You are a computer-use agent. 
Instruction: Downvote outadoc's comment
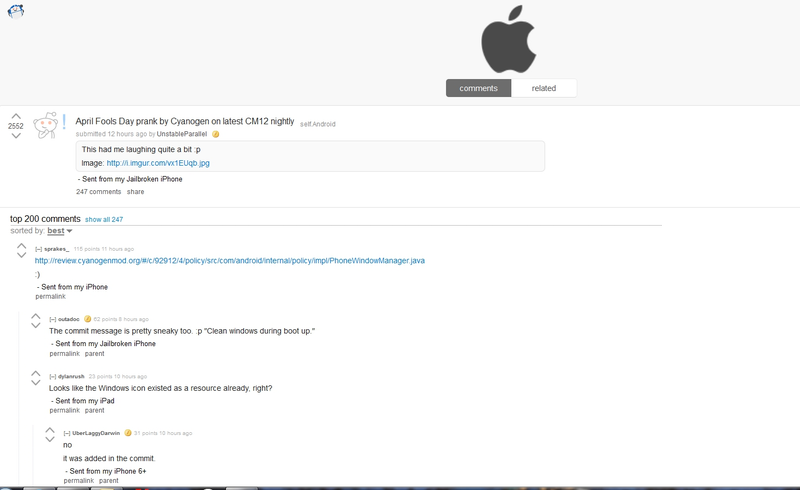[36, 325]
